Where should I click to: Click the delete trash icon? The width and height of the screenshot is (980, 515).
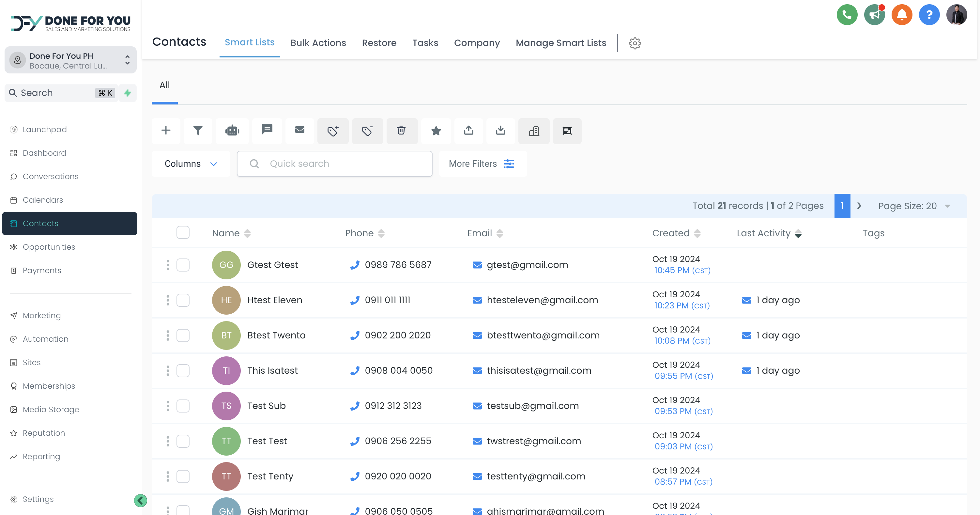click(x=402, y=131)
